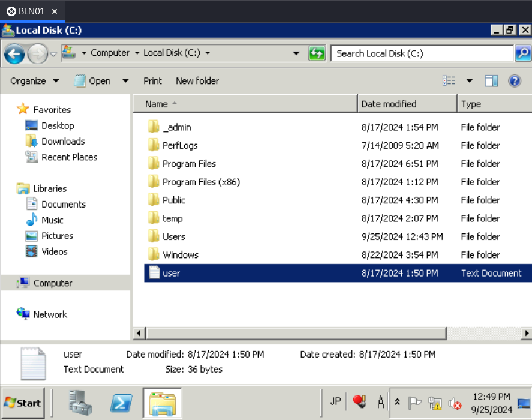Click the JP language indicator
Viewport: 532px width, 420px height.
(335, 401)
